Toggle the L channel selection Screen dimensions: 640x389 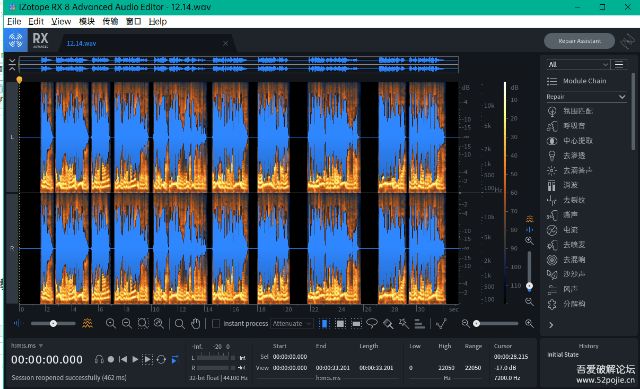coord(11,137)
